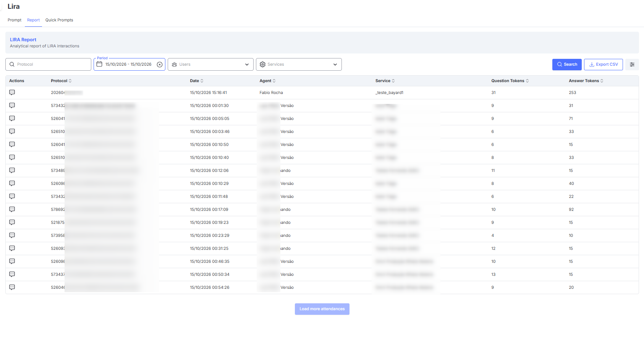This screenshot has height=340, width=644.
Task: Select the Report tab
Action: click(33, 20)
